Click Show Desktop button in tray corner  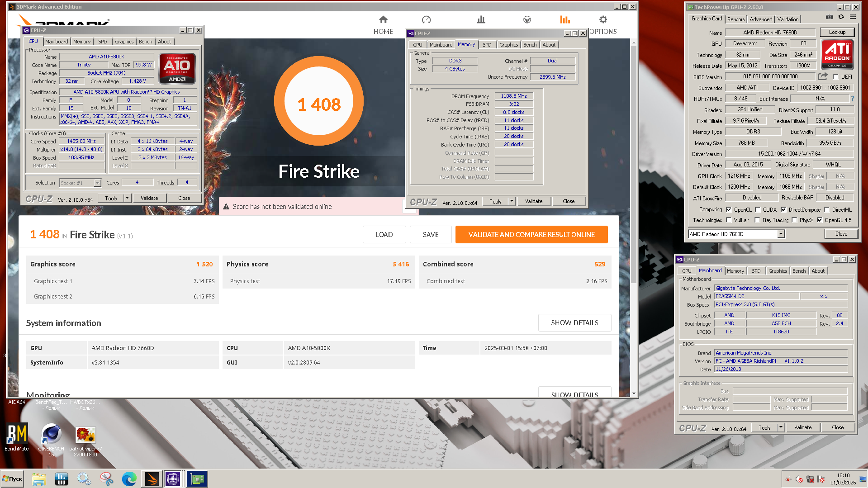pyautogui.click(x=864, y=479)
